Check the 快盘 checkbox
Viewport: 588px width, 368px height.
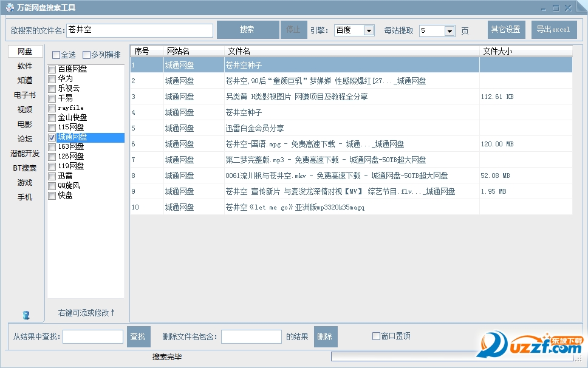[x=52, y=196]
